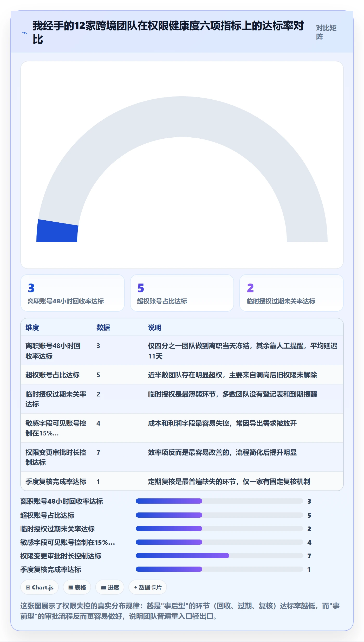This screenshot has width=364, height=642.
Task: Click progress bar for 敏感字段可见账号控制在15%
Action: pos(219,542)
